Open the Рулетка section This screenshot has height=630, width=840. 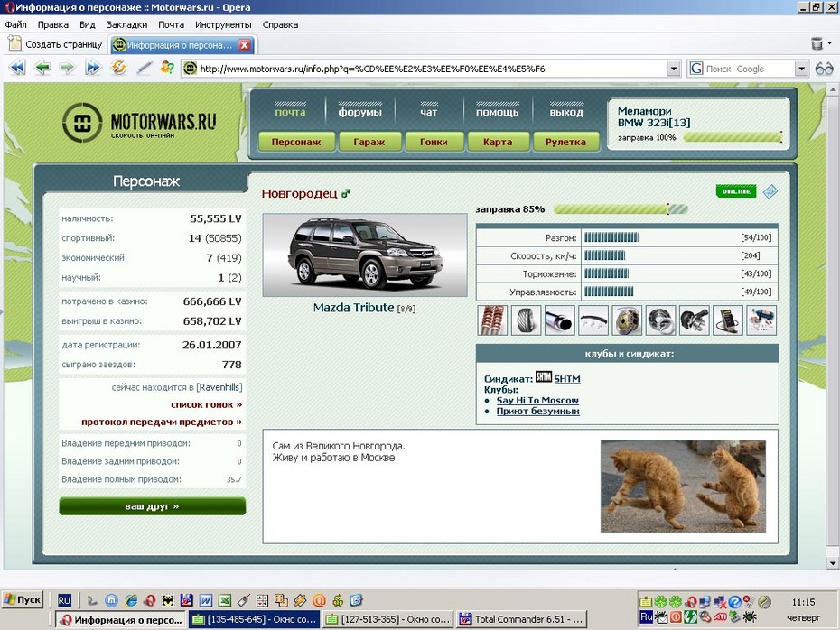coord(565,142)
